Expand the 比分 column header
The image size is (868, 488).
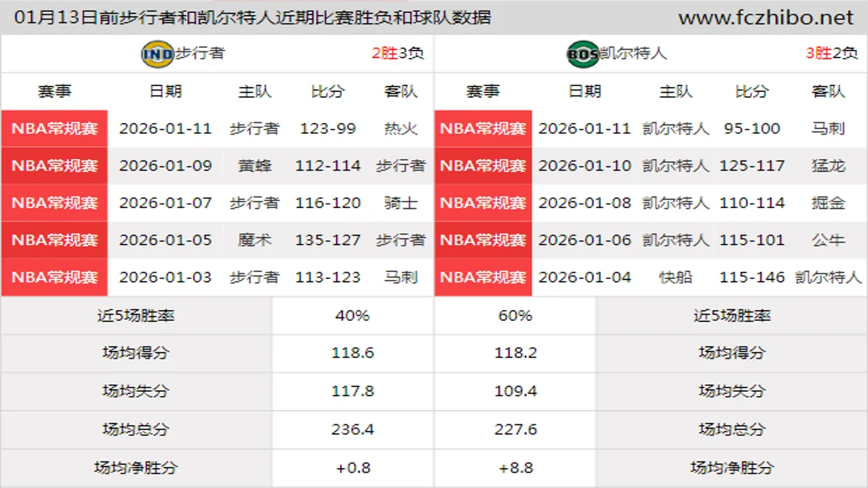pos(329,91)
